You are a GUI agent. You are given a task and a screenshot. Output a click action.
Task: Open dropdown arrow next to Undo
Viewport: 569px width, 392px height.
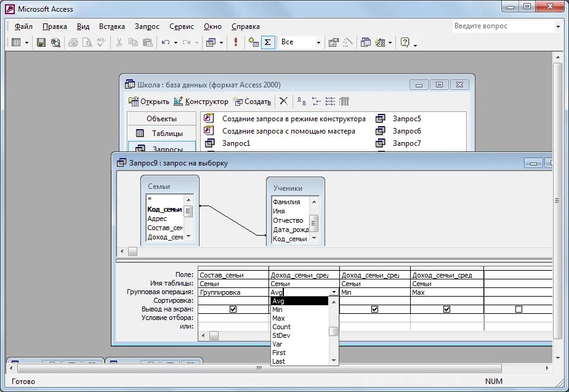[x=176, y=43]
